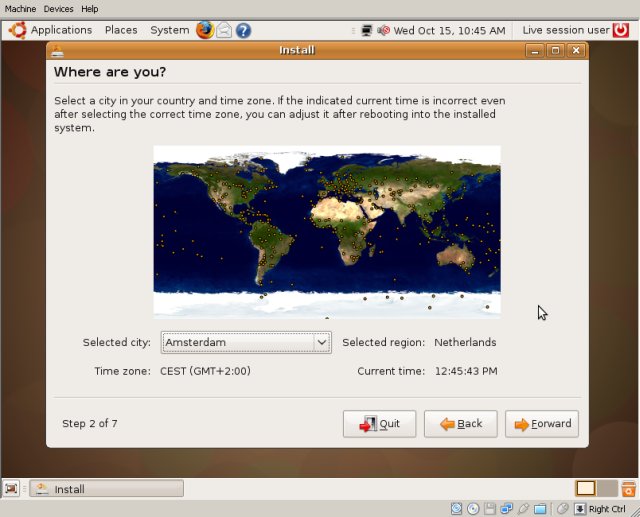The image size is (640, 517).
Task: Switch to the second workspace
Action: [x=607, y=488]
